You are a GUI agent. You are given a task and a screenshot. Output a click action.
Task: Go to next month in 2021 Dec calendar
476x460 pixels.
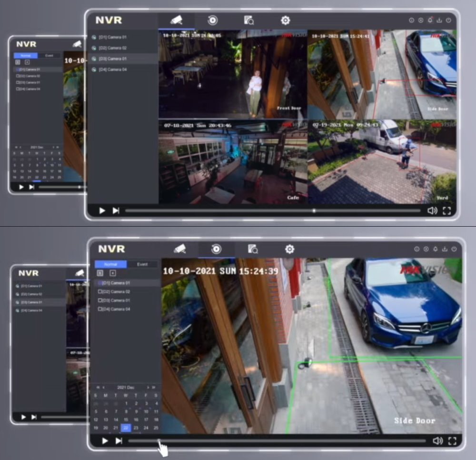[x=148, y=388]
